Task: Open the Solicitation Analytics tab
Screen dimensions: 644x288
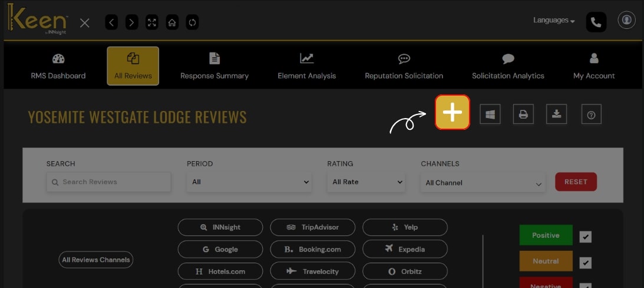Action: click(x=508, y=66)
